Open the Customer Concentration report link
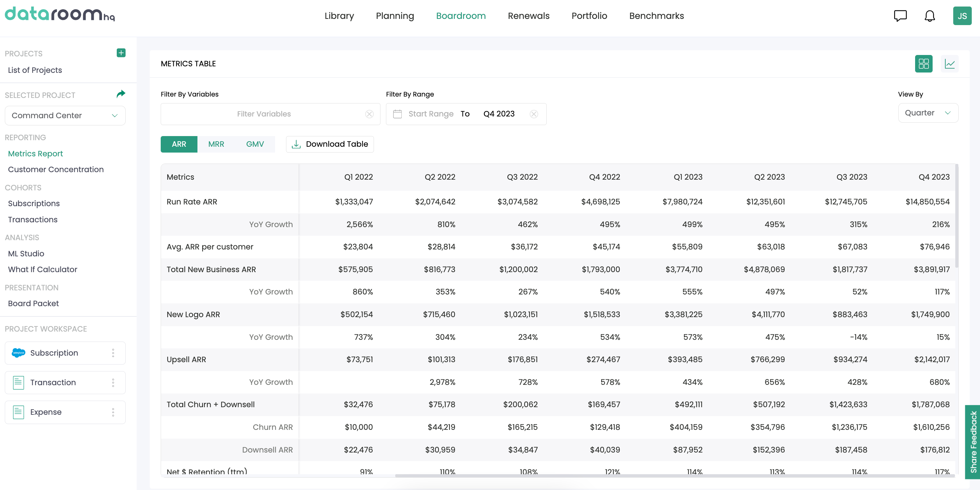The height and width of the screenshot is (490, 980). [x=56, y=169]
